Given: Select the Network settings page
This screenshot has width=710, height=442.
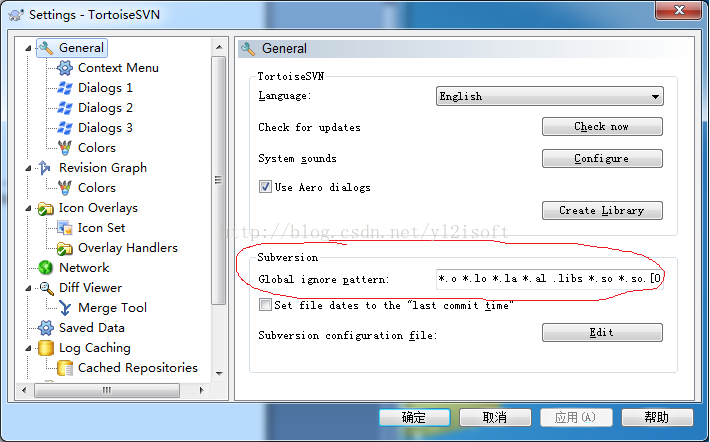Looking at the screenshot, I should [x=84, y=268].
